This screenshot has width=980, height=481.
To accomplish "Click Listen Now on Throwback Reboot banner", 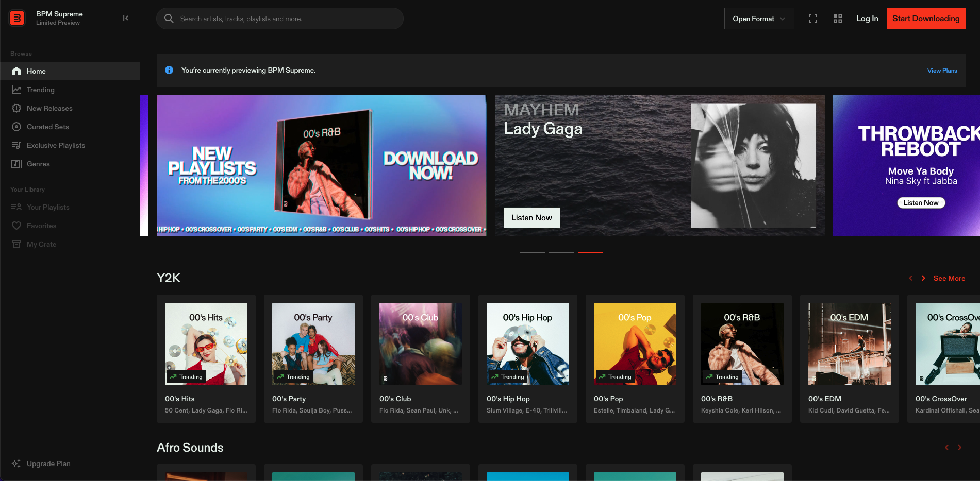I will click(x=921, y=203).
